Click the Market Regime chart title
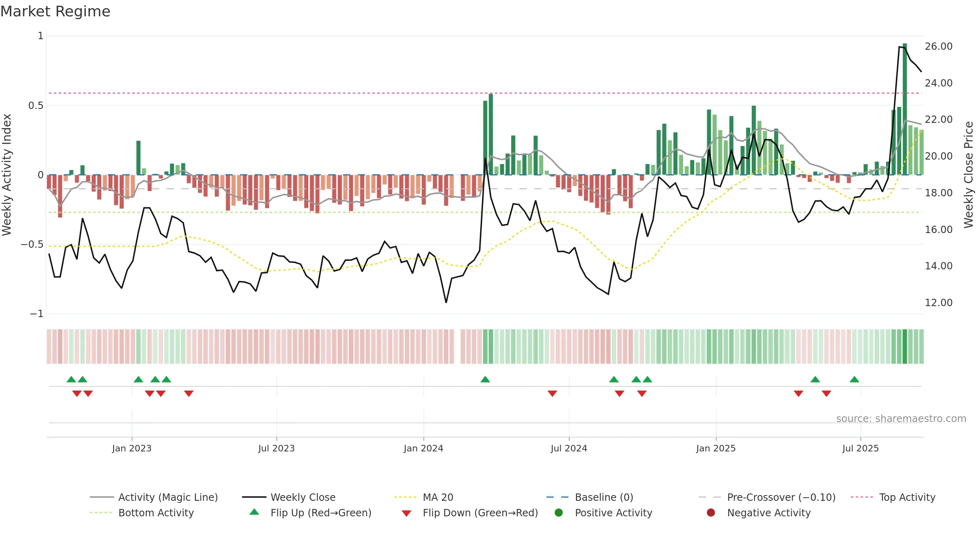Screen dimensions: 980x551 tap(56, 11)
